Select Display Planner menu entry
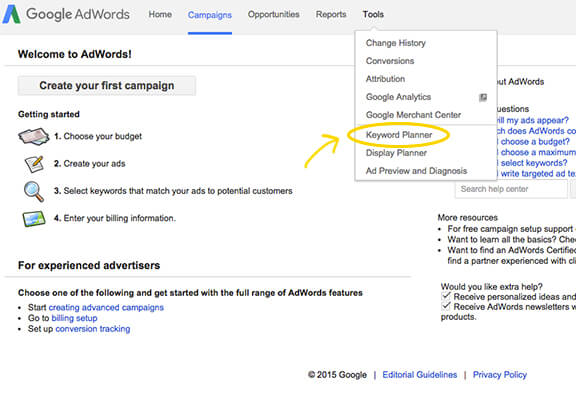576x397 pixels. pyautogui.click(x=396, y=153)
